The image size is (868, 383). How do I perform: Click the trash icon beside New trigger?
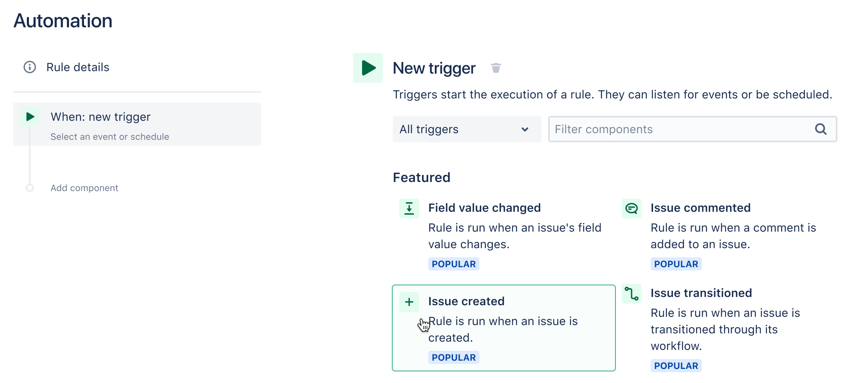point(496,68)
